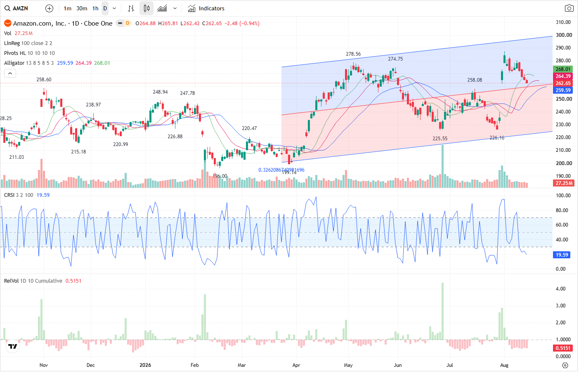Click the -2.48 (-0.94%) change value
The height and width of the screenshot is (392, 586).
click(242, 23)
